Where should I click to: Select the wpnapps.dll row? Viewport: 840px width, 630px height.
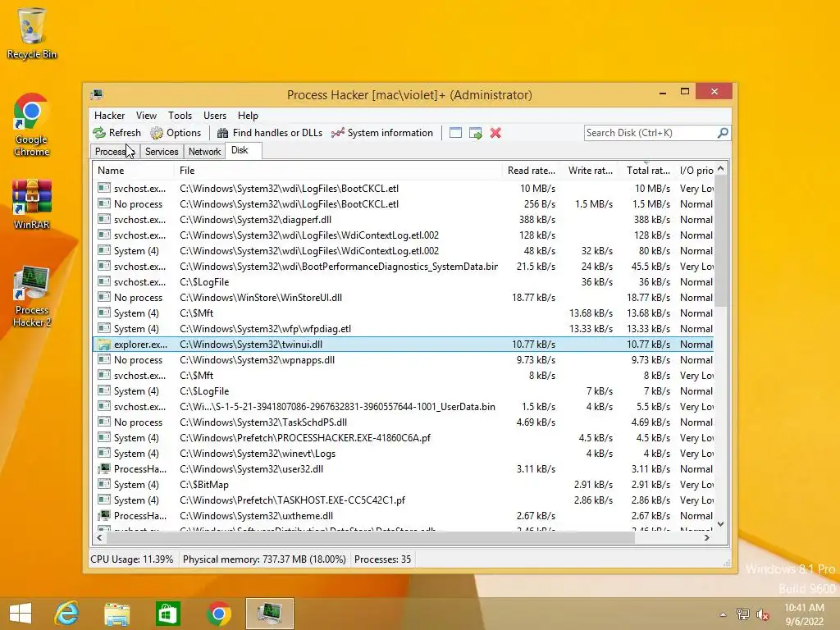[404, 360]
